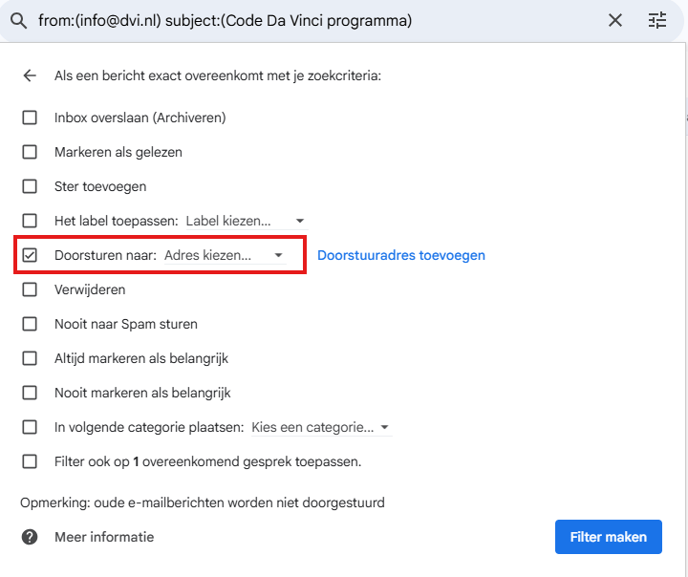Open search filter options sliders icon
The height and width of the screenshot is (577, 688).
point(657,20)
